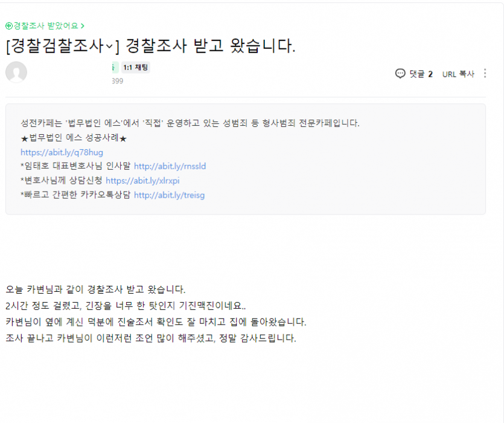Open the 변호사님께 상담신청 link abit.ly/xlrxpi
504x423 pixels.
142,181
